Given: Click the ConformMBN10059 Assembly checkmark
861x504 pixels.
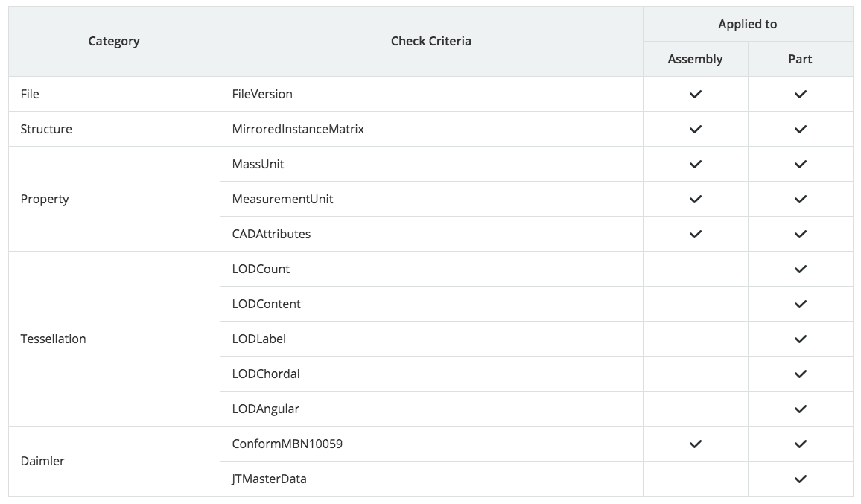Looking at the screenshot, I should click(695, 444).
